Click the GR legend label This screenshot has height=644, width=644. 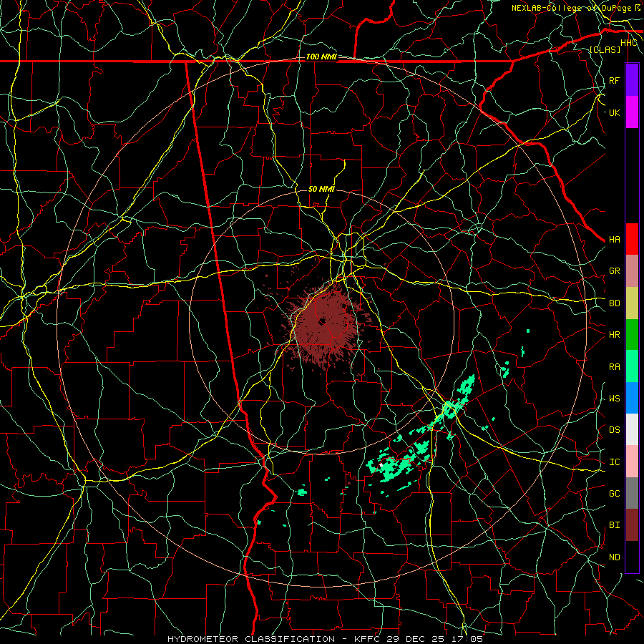click(x=614, y=271)
